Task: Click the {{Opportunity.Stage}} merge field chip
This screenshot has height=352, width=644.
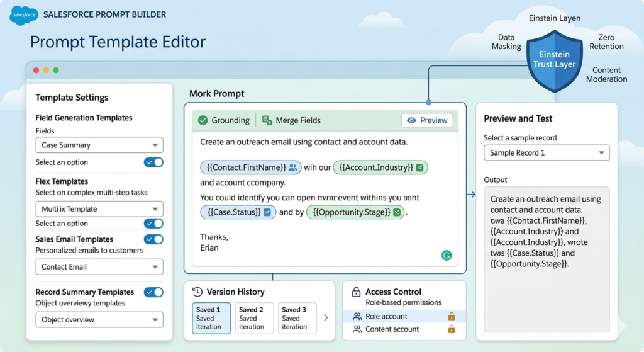Action: click(x=356, y=212)
